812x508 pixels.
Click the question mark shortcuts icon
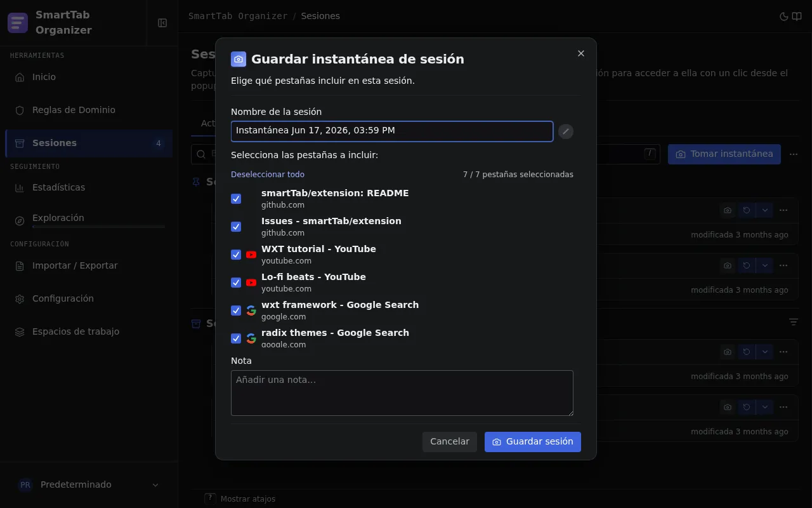pyautogui.click(x=210, y=498)
